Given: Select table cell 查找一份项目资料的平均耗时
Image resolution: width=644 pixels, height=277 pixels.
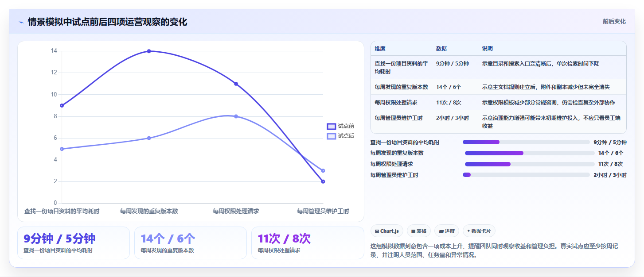Looking at the screenshot, I should pos(401,67).
